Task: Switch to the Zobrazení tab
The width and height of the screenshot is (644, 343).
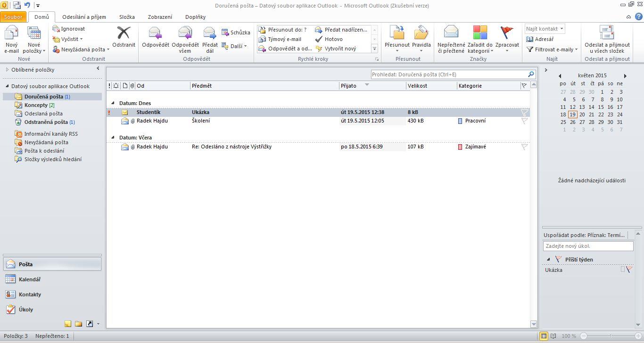Action: [x=160, y=17]
